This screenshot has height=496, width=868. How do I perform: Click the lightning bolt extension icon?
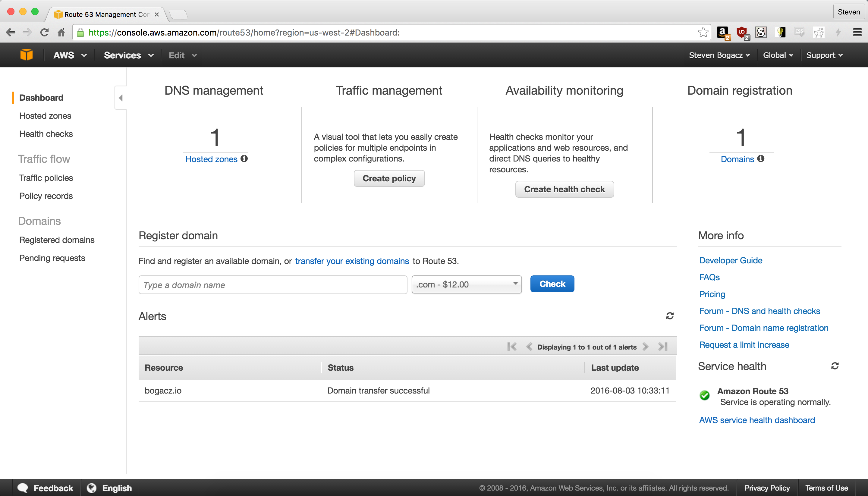[838, 33]
